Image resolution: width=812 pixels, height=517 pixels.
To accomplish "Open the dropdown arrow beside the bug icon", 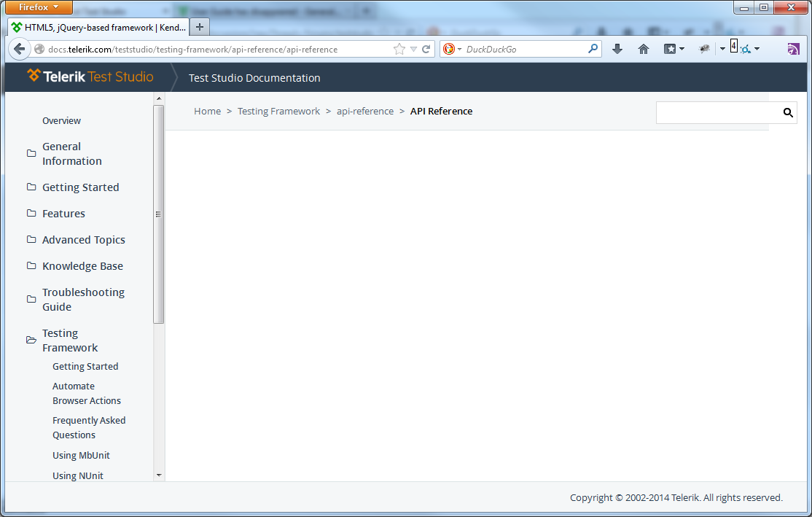I will pyautogui.click(x=722, y=49).
